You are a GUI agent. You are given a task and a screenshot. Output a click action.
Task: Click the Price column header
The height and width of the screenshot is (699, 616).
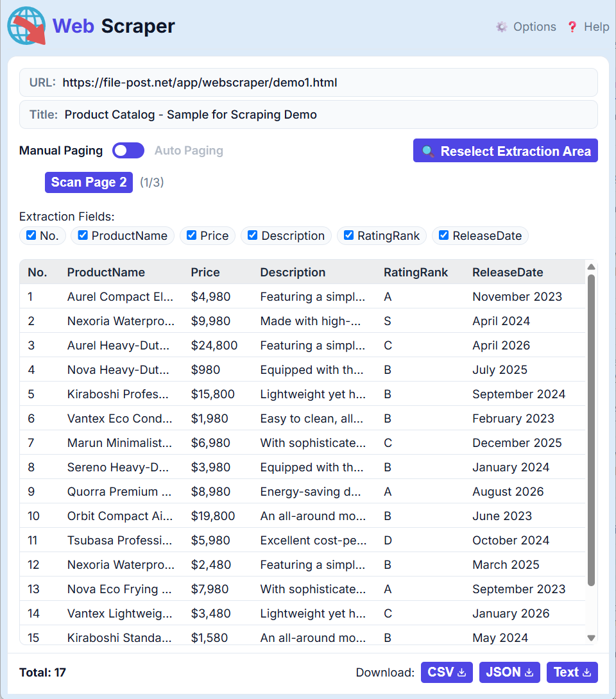click(205, 273)
